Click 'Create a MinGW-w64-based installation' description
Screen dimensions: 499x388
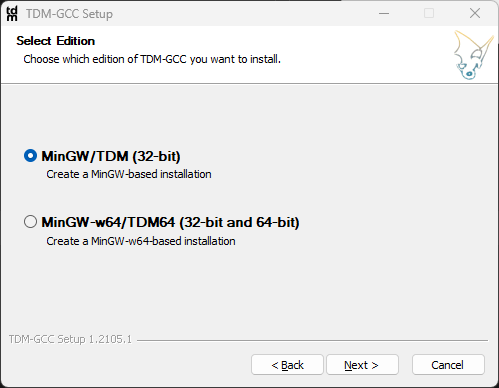(x=141, y=241)
